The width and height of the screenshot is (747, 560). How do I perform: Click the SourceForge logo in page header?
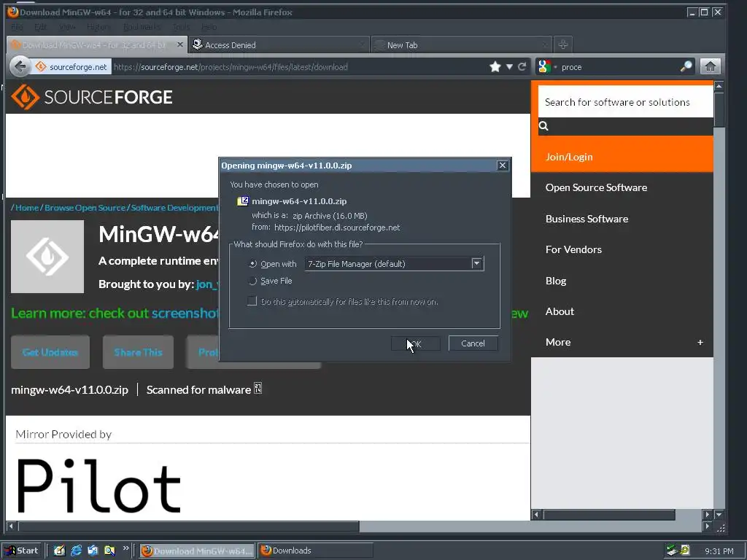pyautogui.click(x=92, y=97)
